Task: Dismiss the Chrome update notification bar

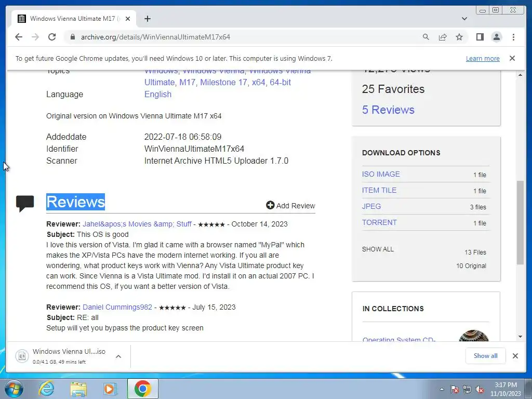Action: (x=512, y=58)
